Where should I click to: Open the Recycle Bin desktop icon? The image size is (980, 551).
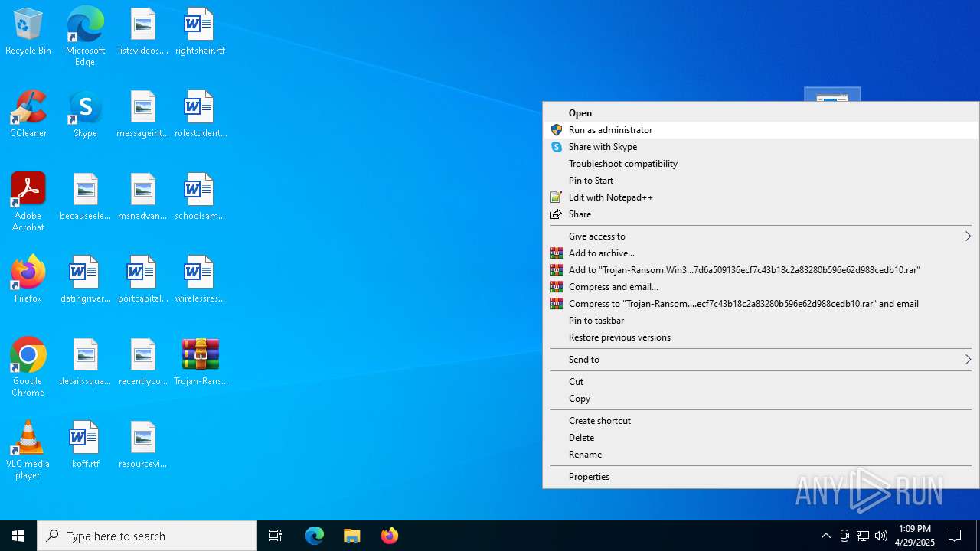[28, 32]
